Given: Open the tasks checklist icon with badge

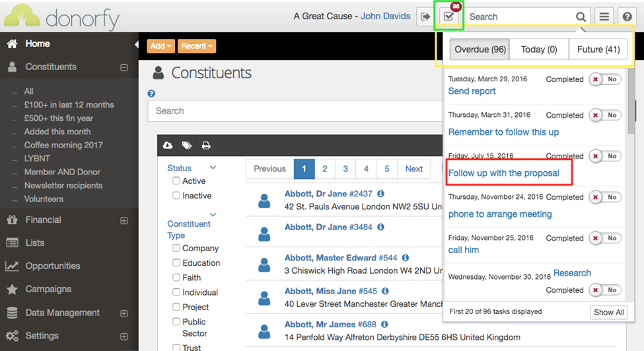Looking at the screenshot, I should [449, 17].
